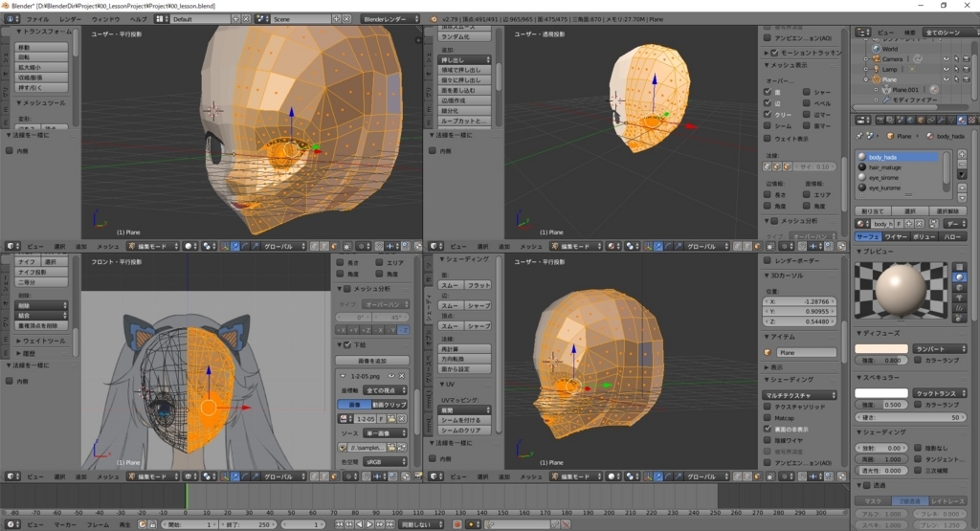
Task: Hide the Camera in the outliner
Action: [x=946, y=59]
